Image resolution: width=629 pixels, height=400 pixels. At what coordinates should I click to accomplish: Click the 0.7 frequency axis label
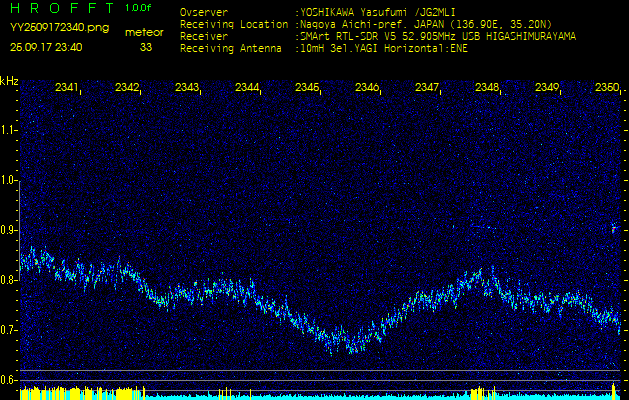click(9, 330)
